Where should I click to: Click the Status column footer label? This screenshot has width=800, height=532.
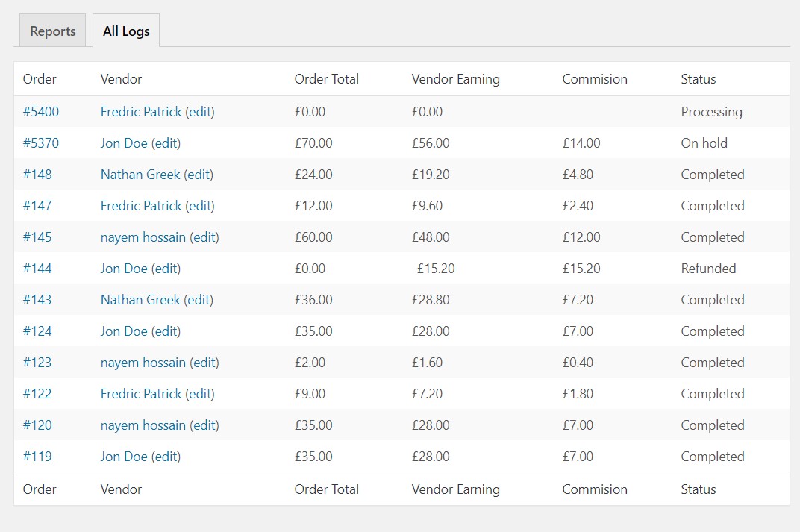pyautogui.click(x=698, y=489)
